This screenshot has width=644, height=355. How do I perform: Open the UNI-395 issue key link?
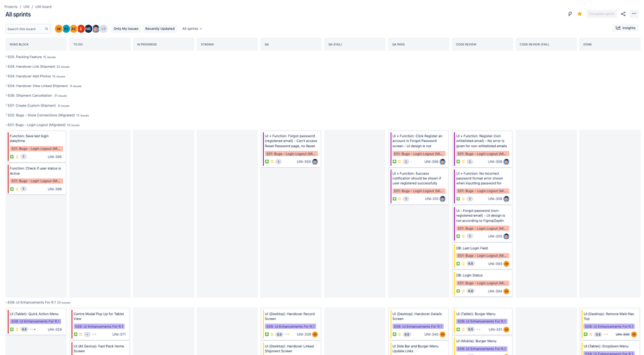click(x=55, y=157)
